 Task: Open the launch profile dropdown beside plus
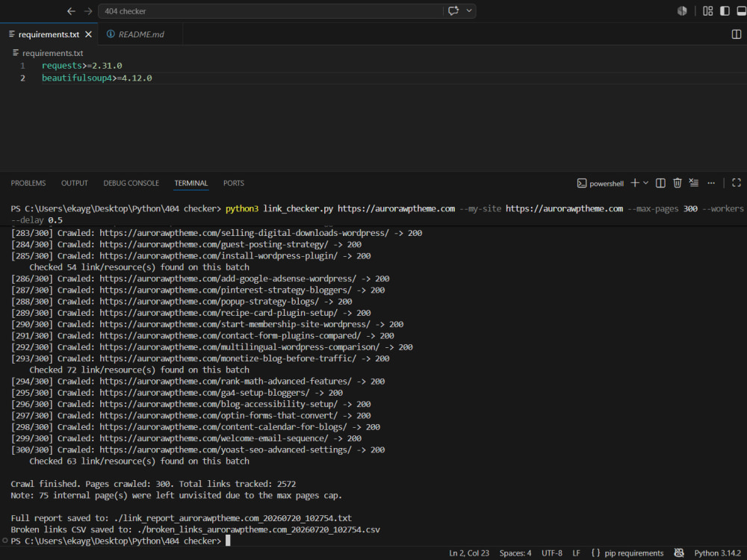[645, 183]
